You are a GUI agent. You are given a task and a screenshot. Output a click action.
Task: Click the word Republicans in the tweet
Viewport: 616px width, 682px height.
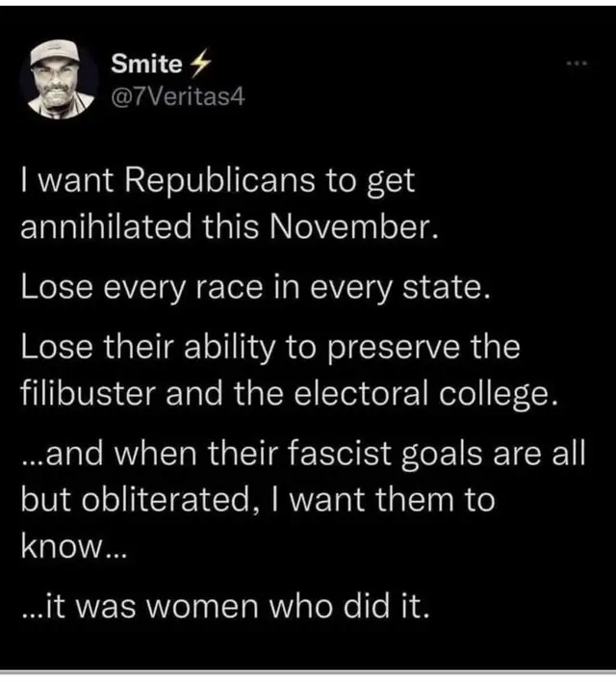pos(219,181)
